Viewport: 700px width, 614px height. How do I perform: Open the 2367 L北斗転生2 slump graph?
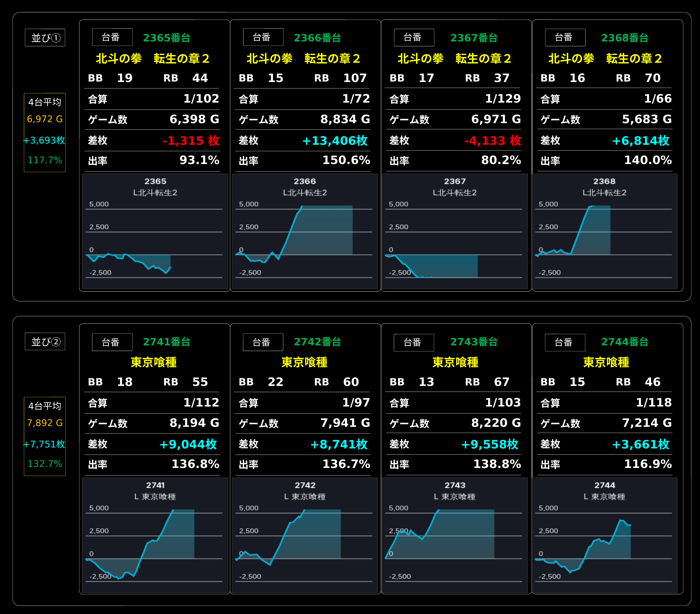coord(455,231)
